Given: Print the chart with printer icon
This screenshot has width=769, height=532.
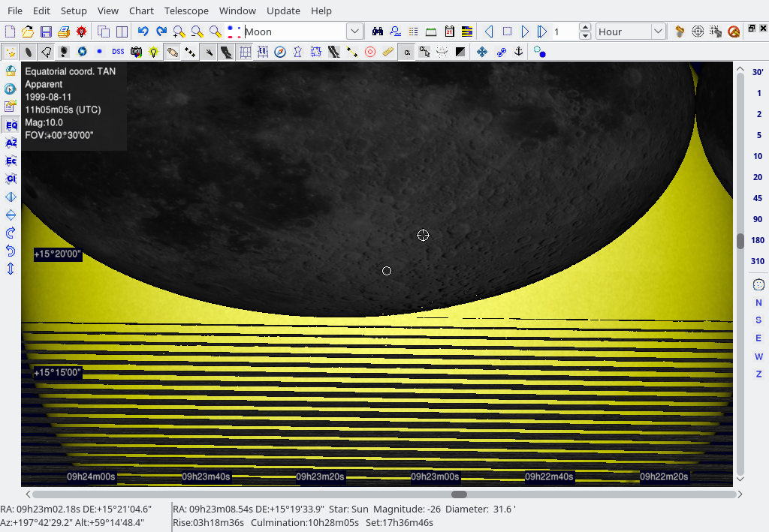Looking at the screenshot, I should (x=63, y=32).
